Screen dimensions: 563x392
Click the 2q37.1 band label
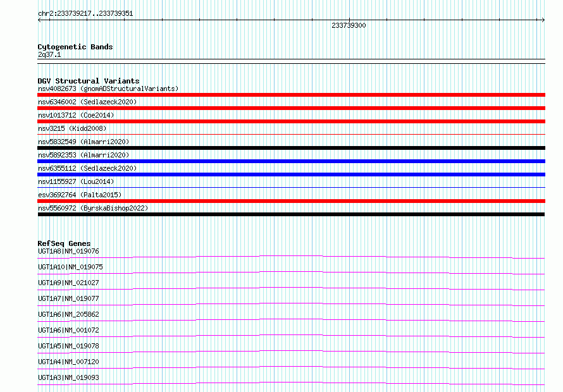tap(49, 54)
